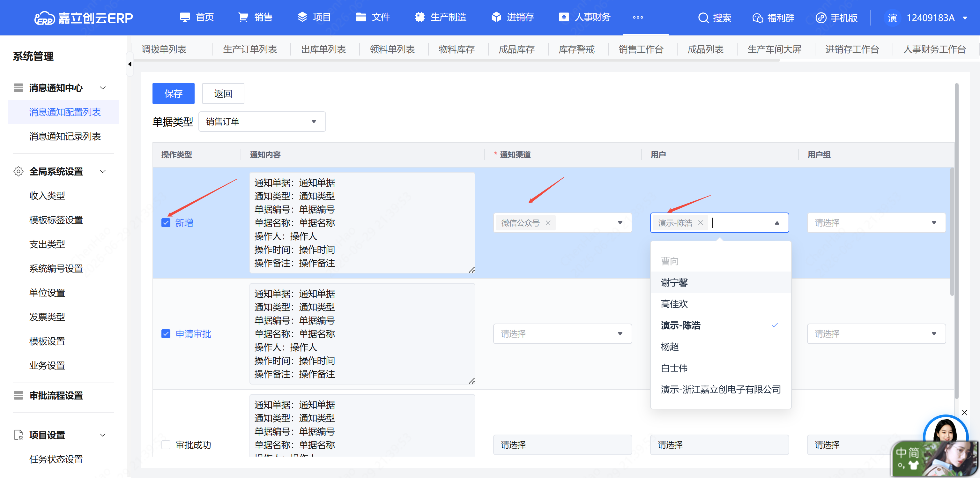980x478 pixels.
Task: Open the 福利群 WeChat group link
Action: (773, 18)
